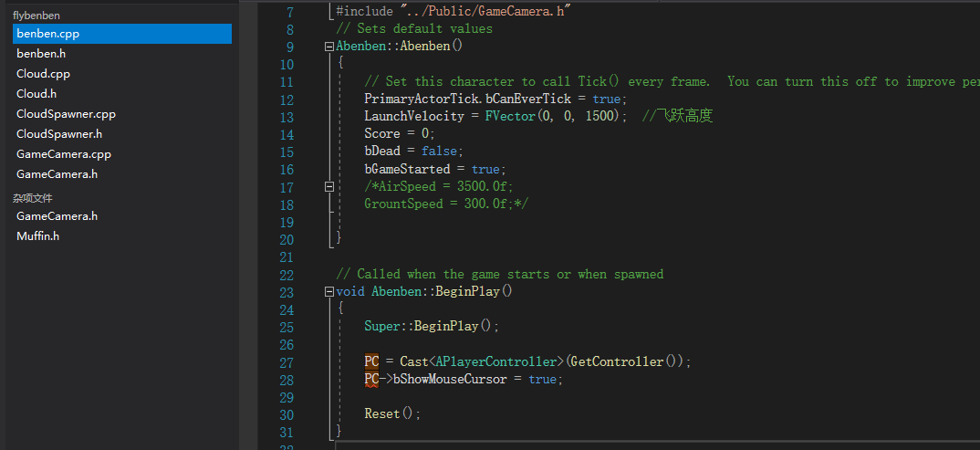Open benben.h file
Viewport: 980px width, 450px height.
(41, 54)
